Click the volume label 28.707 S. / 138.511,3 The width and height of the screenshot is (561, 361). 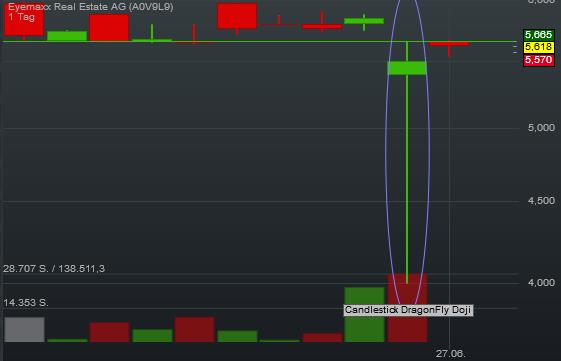54,269
